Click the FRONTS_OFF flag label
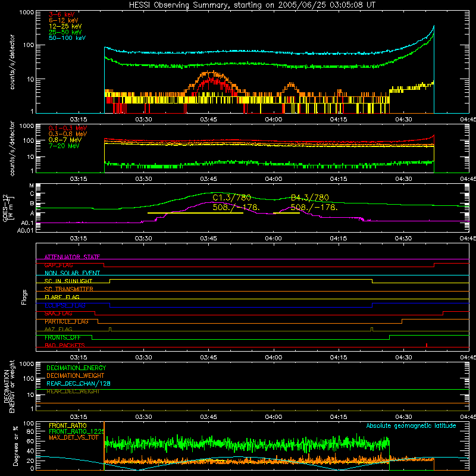Image resolution: width=476 pixels, height=476 pixels. click(62, 337)
